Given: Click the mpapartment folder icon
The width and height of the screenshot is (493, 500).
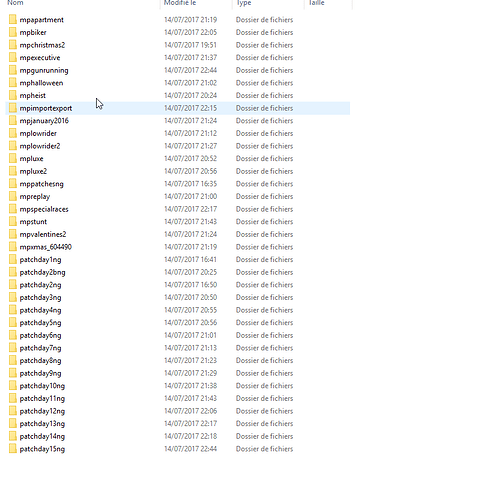Looking at the screenshot, I should tap(13, 19).
